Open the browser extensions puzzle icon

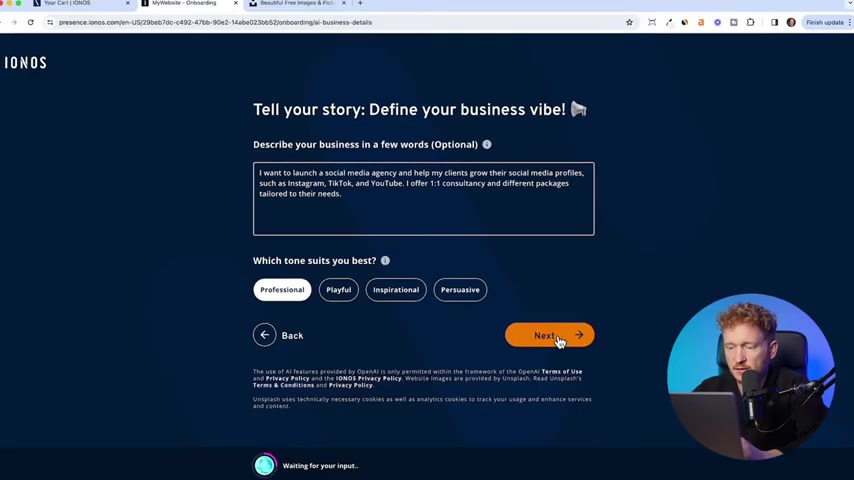751,22
